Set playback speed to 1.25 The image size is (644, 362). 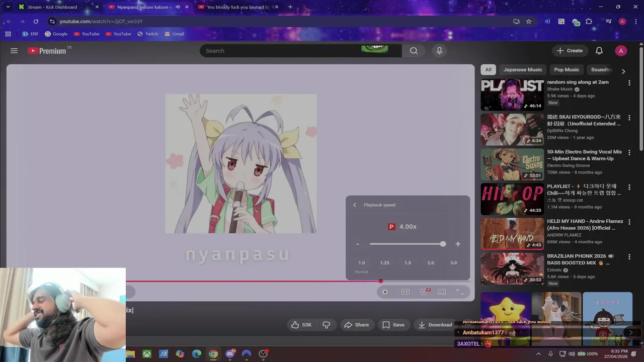click(384, 263)
